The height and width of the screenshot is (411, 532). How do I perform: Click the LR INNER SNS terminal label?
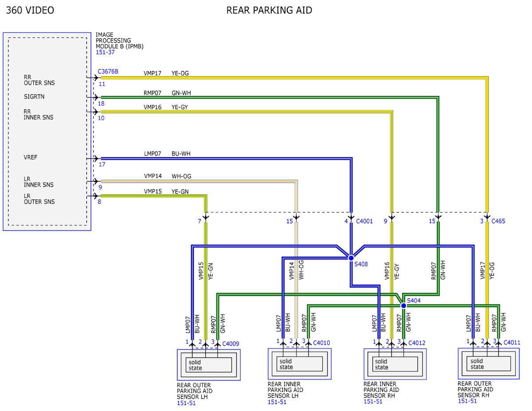[39, 182]
